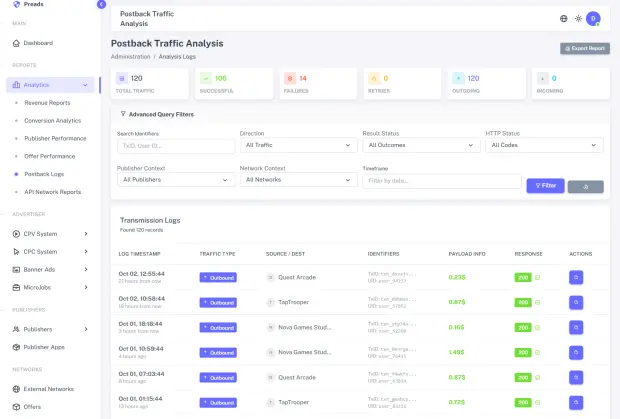Open the Network Context dropdown
Screen dimensions: 620x419
pos(299,180)
